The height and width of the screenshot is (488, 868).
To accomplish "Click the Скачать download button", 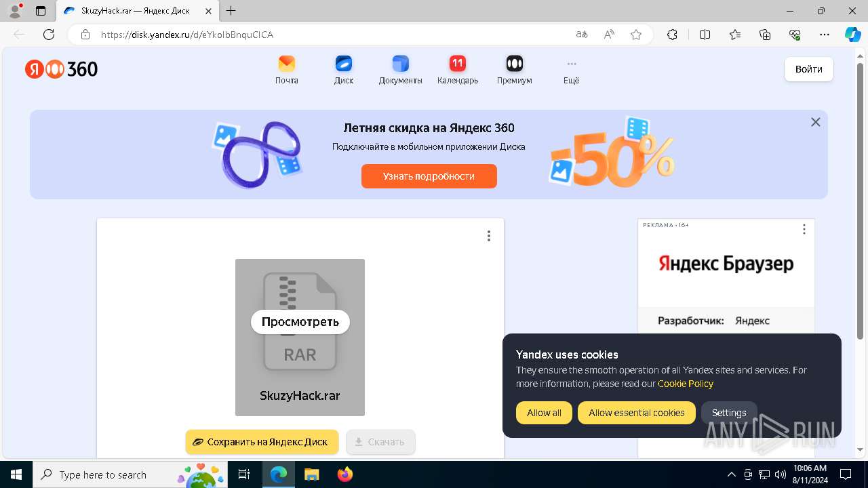I will [380, 442].
